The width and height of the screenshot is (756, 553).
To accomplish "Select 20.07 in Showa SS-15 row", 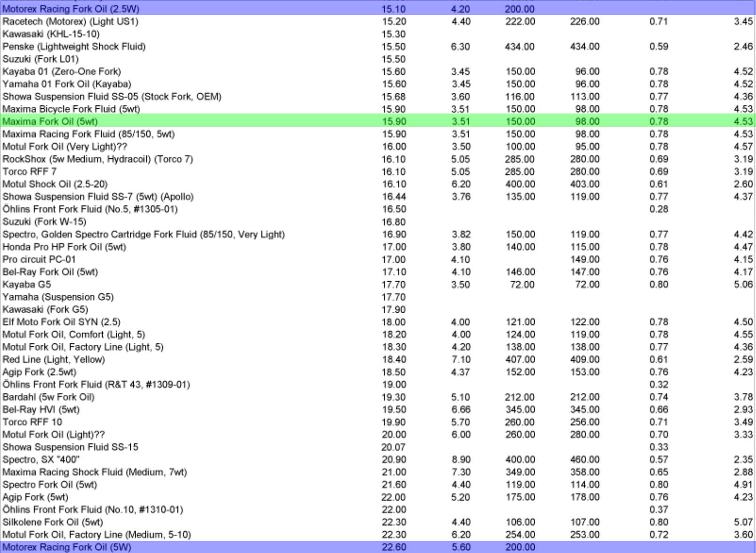I will tap(394, 447).
